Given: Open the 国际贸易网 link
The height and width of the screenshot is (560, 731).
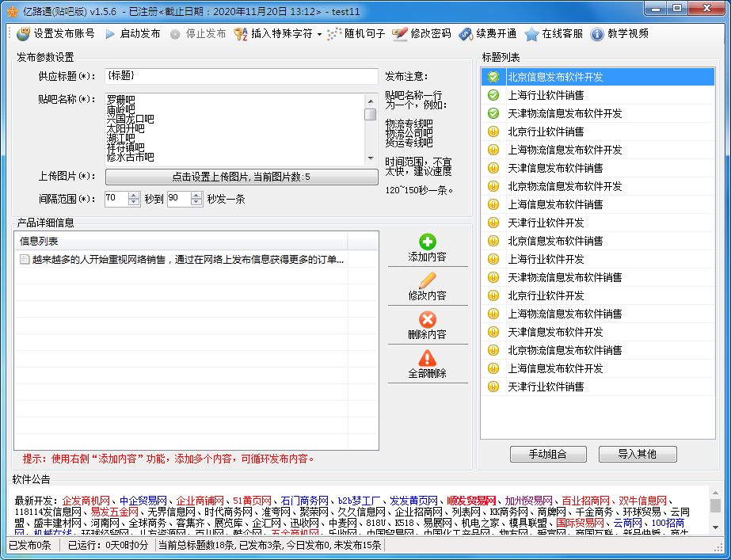Looking at the screenshot, I should coord(580,523).
